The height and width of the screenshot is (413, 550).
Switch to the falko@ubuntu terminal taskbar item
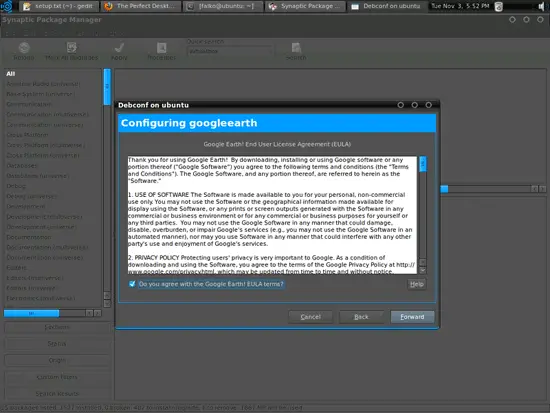click(x=222, y=6)
